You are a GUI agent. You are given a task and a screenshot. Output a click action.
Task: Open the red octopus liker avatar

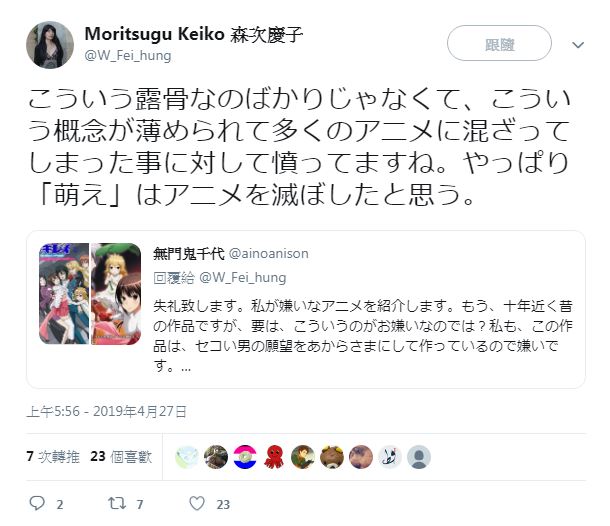274,457
